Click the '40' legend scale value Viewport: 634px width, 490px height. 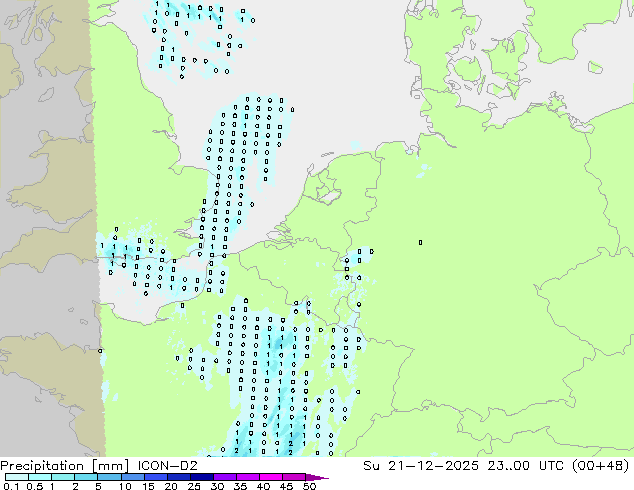point(263,486)
